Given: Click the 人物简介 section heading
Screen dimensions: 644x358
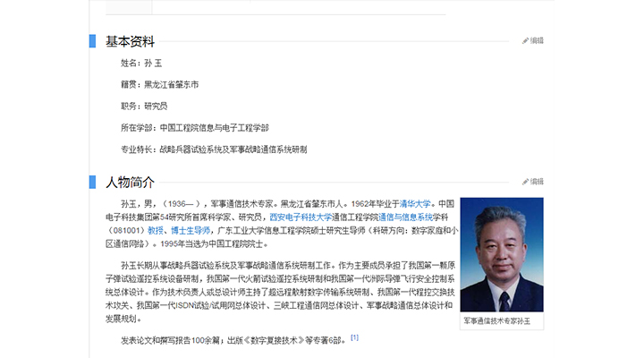Looking at the screenshot, I should [x=131, y=183].
